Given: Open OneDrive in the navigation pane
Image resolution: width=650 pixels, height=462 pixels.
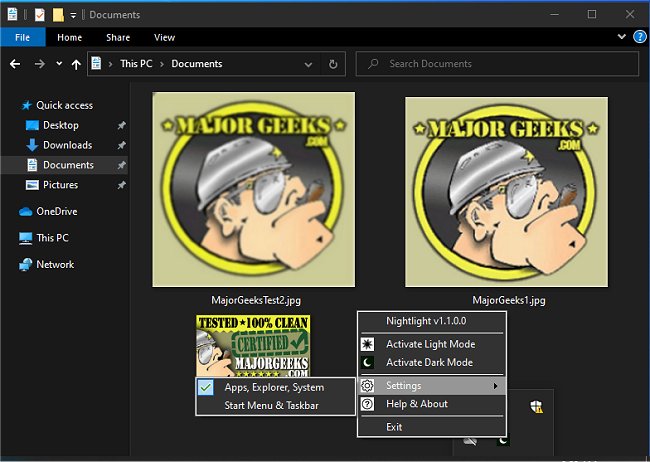Looking at the screenshot, I should coord(57,212).
